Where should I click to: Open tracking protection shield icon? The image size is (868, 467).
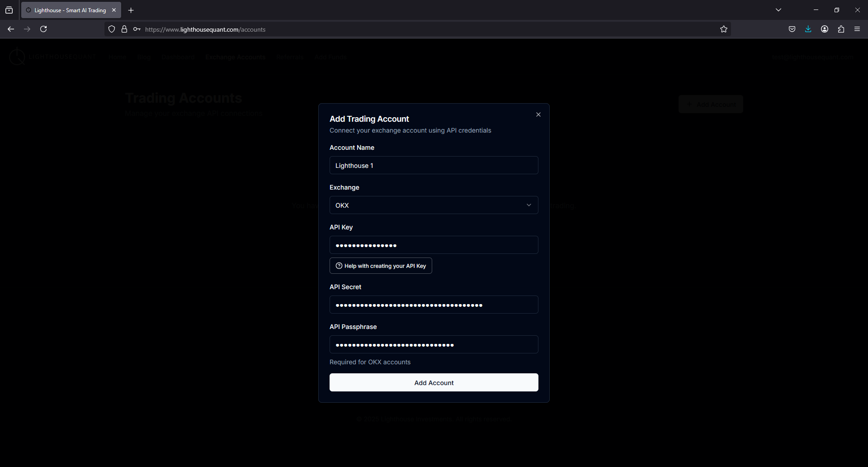112,29
